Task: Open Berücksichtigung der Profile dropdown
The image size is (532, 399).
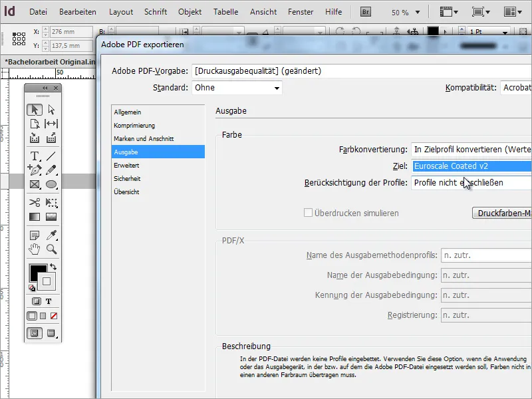Action: coord(471,183)
